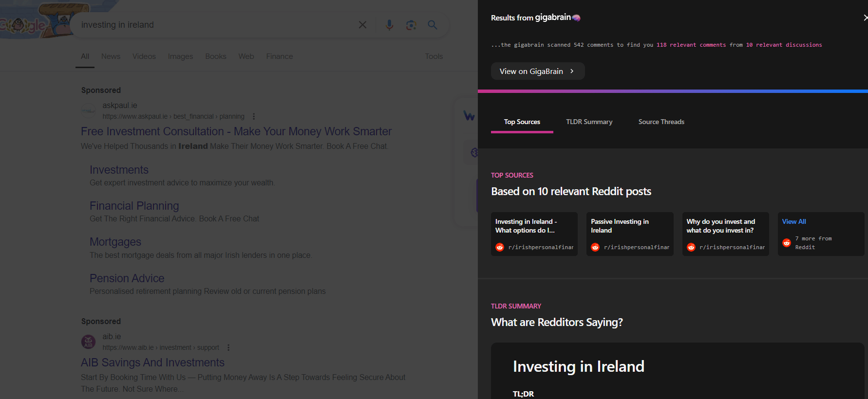Open ad options for aib.ie
Screen dimensions: 868x399
(x=228, y=347)
